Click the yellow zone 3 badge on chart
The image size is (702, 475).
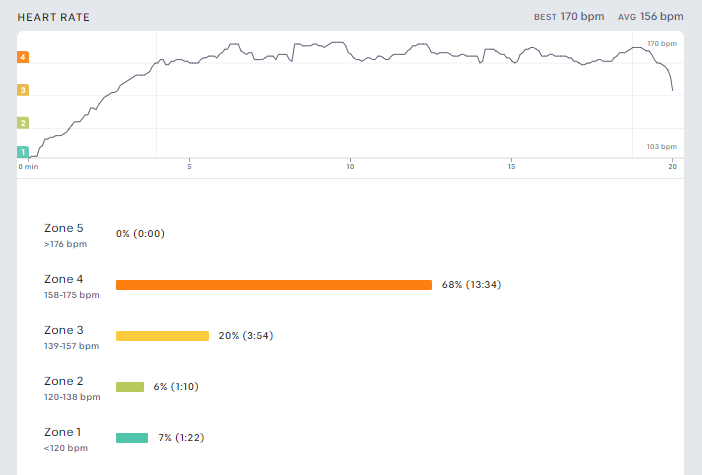pyautogui.click(x=23, y=90)
